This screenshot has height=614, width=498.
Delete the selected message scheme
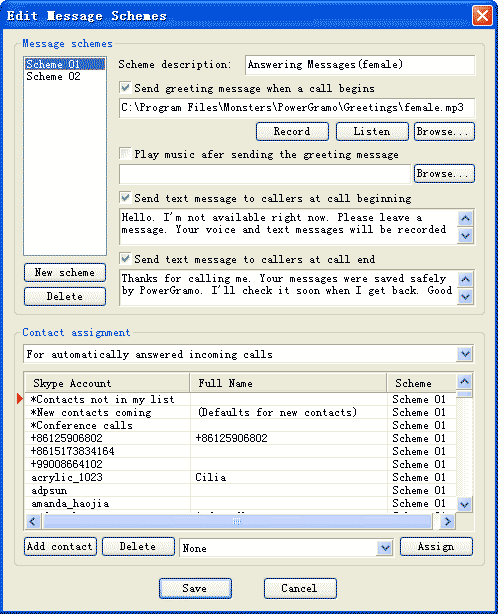65,296
